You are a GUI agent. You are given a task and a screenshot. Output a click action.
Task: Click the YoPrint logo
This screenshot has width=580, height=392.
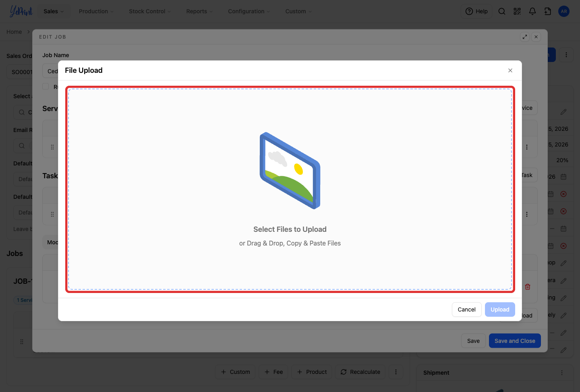[21, 11]
